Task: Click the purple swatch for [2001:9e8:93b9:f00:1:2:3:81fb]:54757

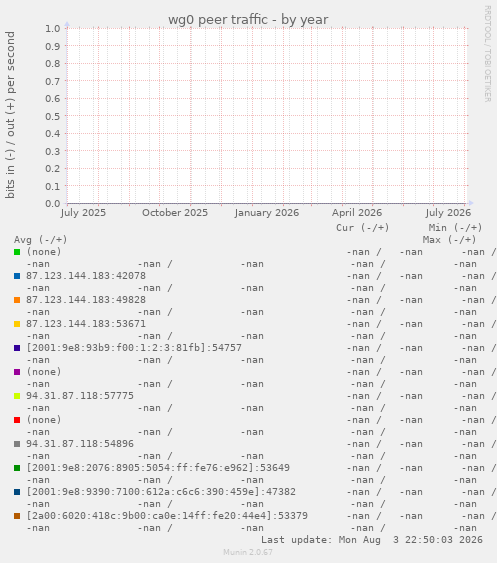Action: (x=17, y=348)
